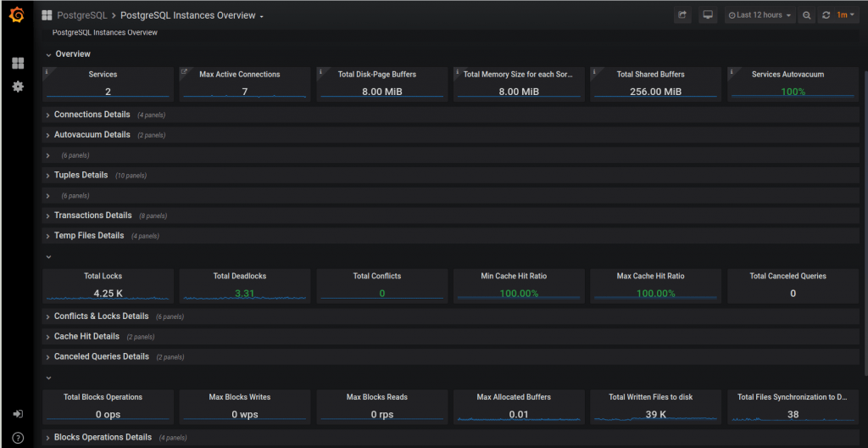Open the Max Cache Hit Ratio panel title
This screenshot has height=448, width=868.
[650, 276]
